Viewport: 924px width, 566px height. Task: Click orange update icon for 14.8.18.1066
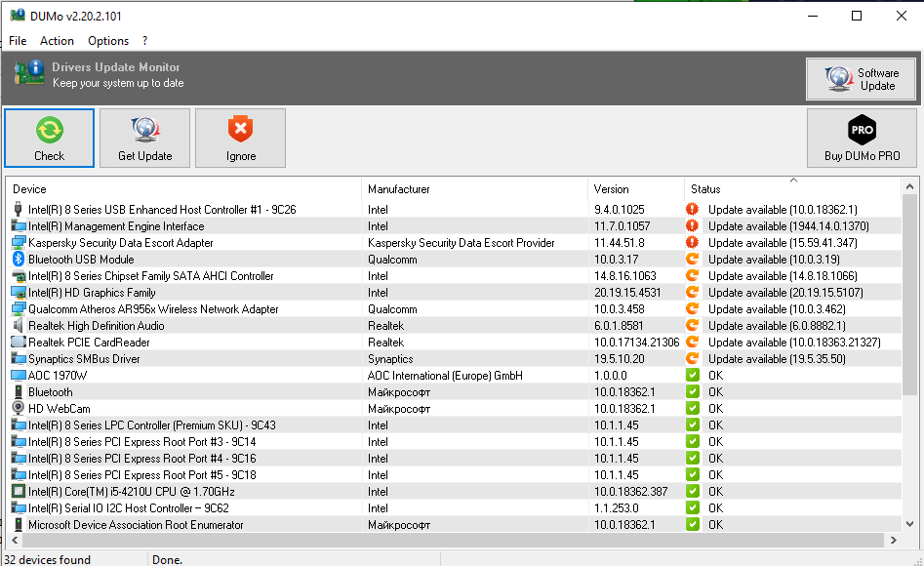pos(692,275)
